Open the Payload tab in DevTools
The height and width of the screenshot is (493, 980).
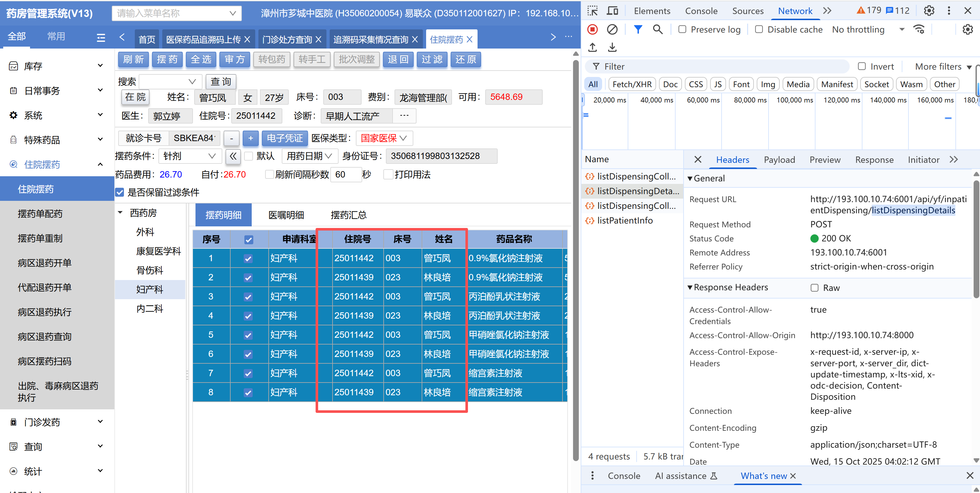[x=779, y=160]
